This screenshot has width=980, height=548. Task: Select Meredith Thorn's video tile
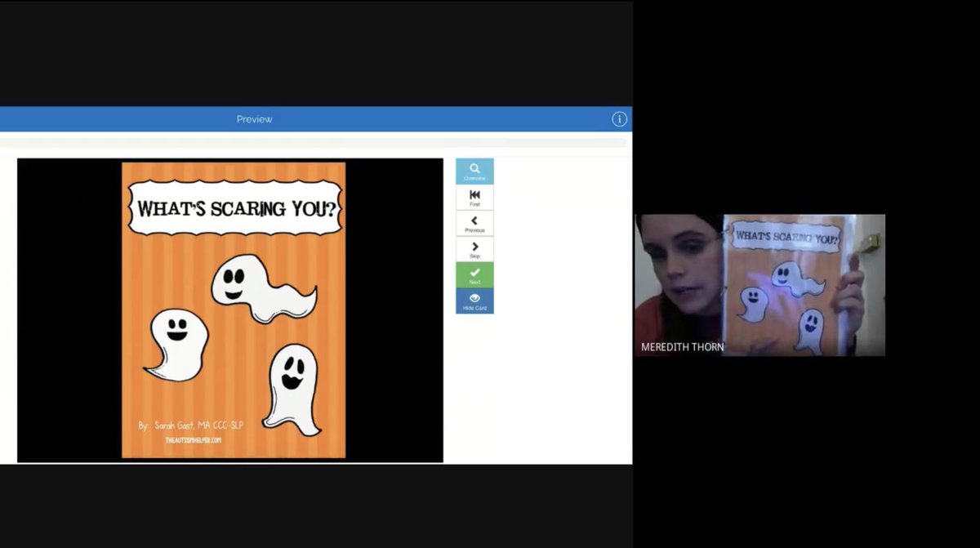tap(759, 285)
